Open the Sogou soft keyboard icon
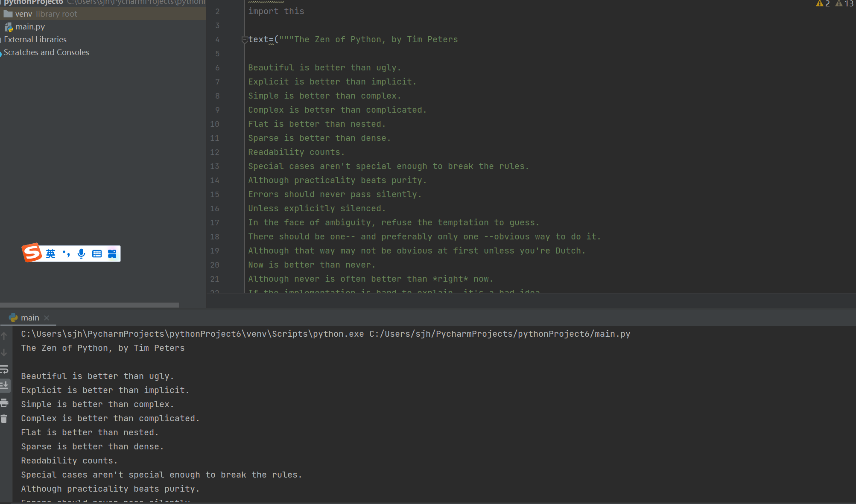 pos(97,253)
